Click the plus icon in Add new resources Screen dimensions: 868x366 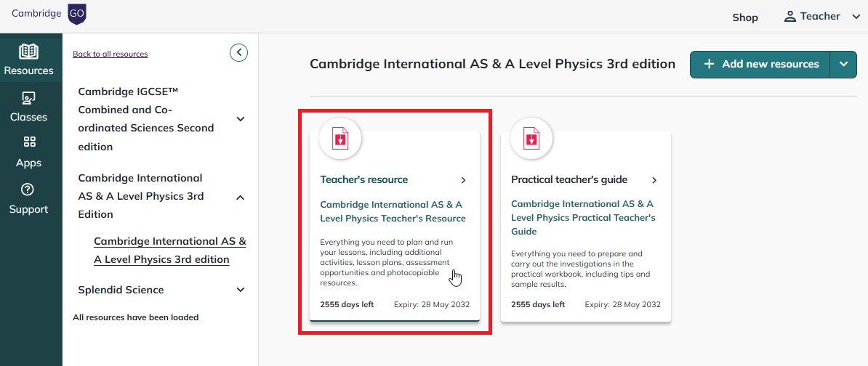click(709, 64)
